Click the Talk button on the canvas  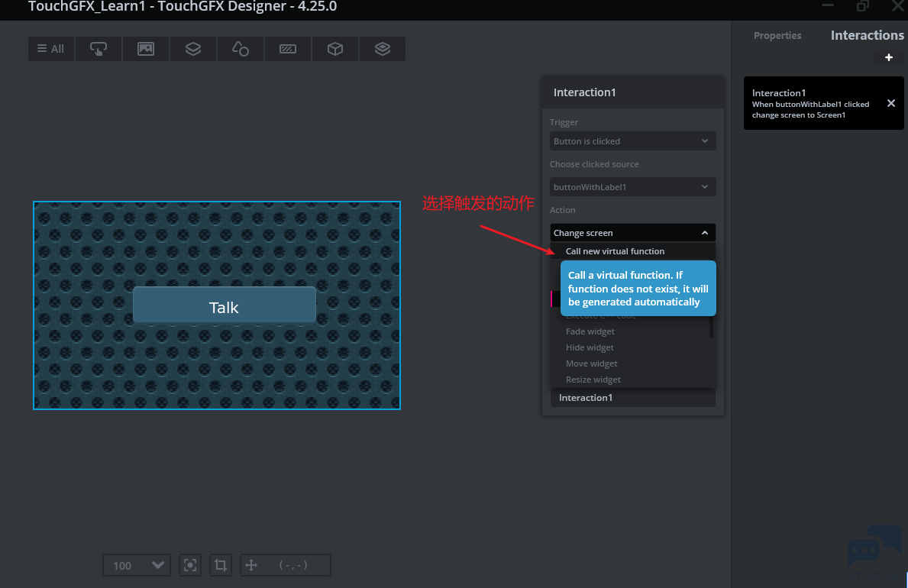[224, 305]
